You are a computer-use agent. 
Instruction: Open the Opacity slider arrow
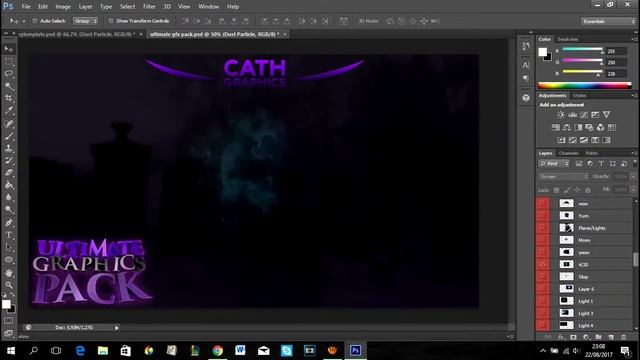pyautogui.click(x=633, y=177)
